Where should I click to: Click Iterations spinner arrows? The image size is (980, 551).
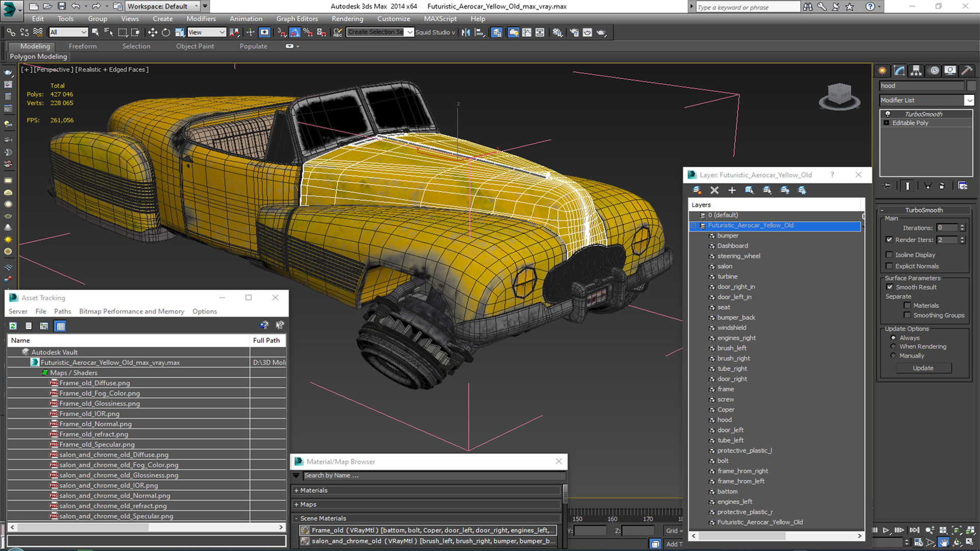(962, 228)
